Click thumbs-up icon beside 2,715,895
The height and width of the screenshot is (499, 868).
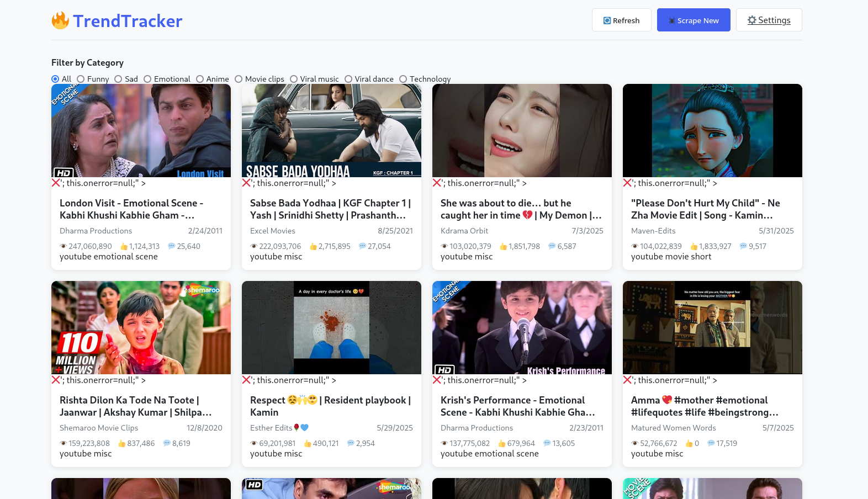(x=314, y=246)
